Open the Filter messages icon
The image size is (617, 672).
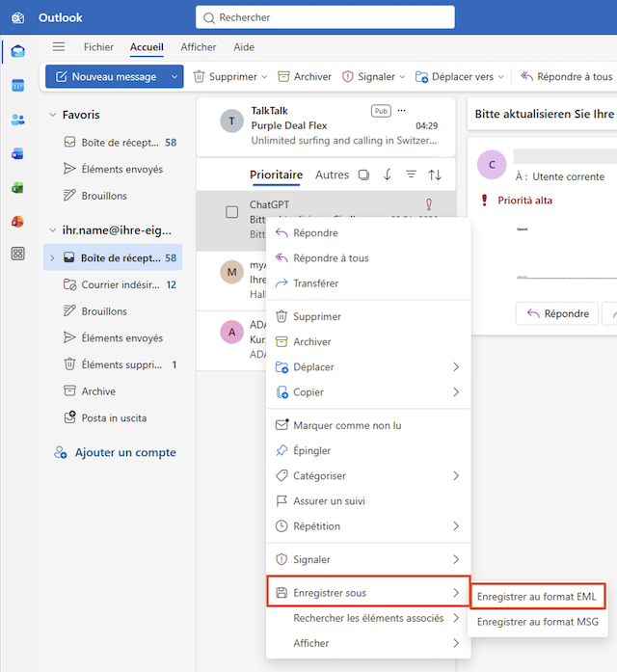pyautogui.click(x=411, y=175)
